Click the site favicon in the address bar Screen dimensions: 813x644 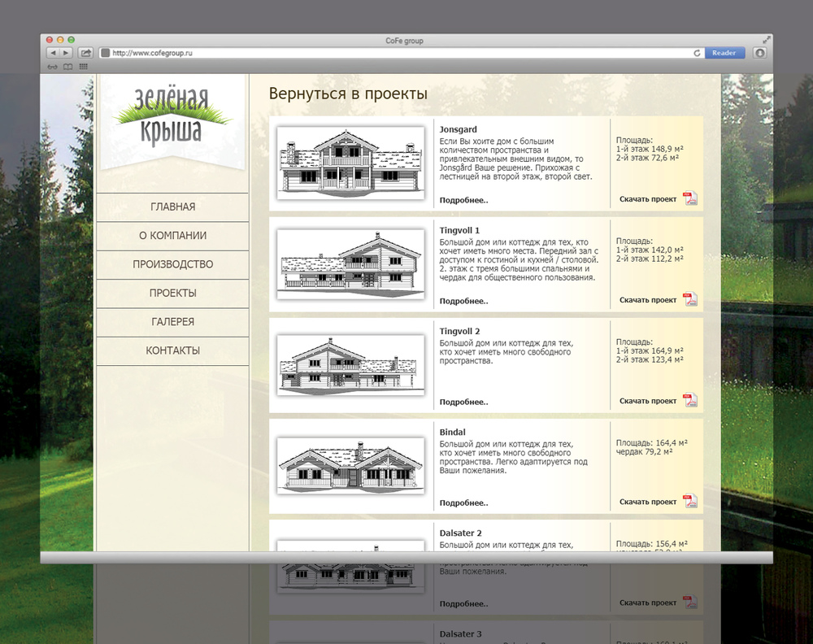(x=105, y=53)
